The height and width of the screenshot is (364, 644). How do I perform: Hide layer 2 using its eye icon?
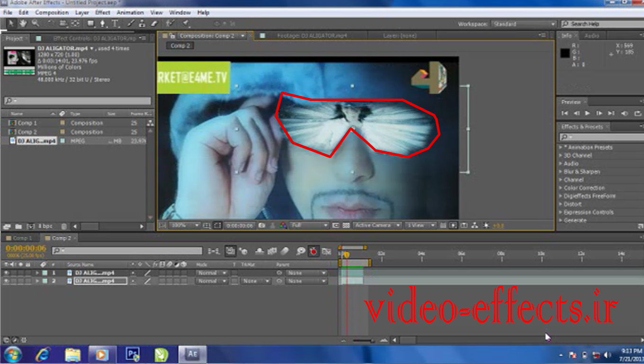point(6,281)
